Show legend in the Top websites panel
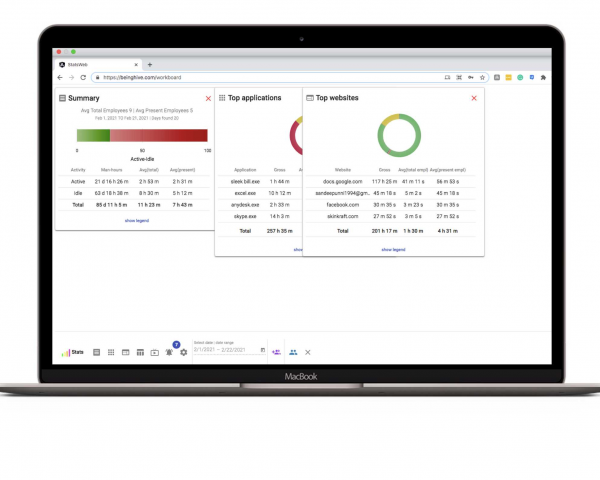 (x=393, y=249)
